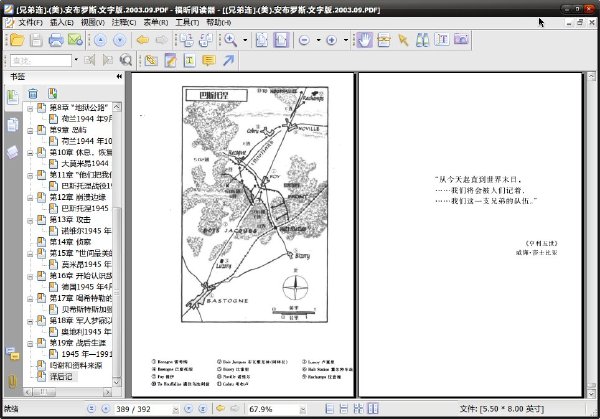Go to next page with down-arrow icon
The height and width of the screenshot is (419, 600).
coord(120,40)
